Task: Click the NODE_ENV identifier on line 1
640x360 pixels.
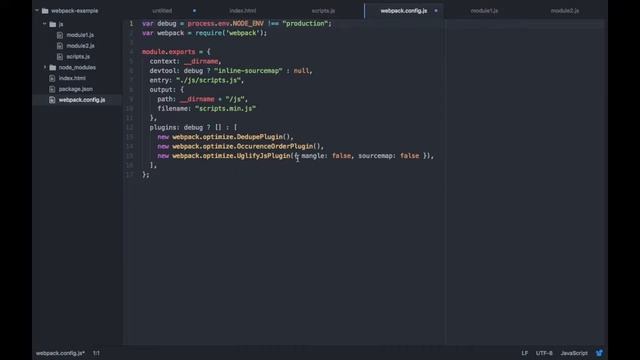Action: tap(248, 24)
